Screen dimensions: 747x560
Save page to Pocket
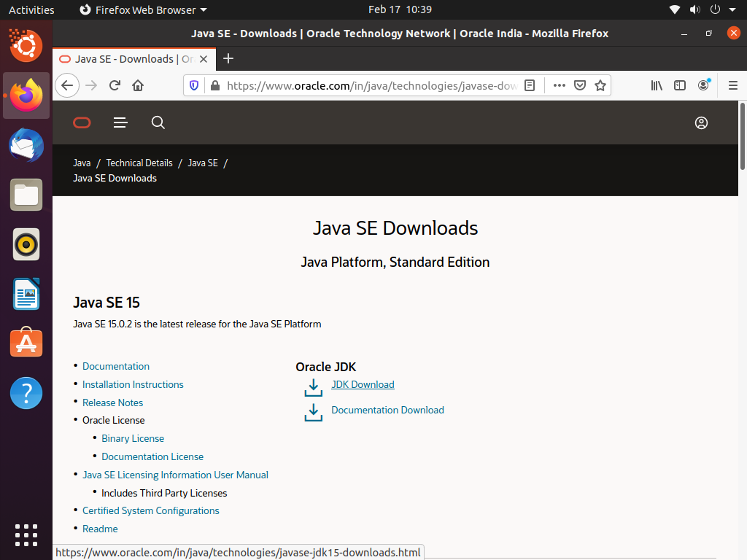580,85
